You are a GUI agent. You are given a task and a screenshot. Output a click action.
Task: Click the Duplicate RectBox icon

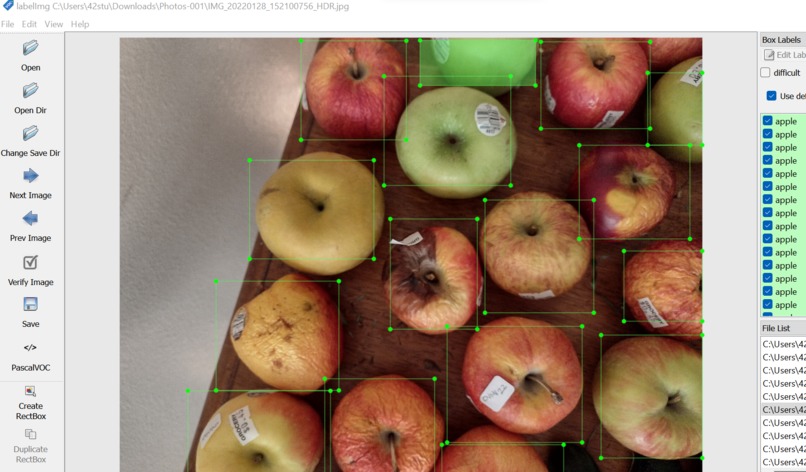(30, 434)
